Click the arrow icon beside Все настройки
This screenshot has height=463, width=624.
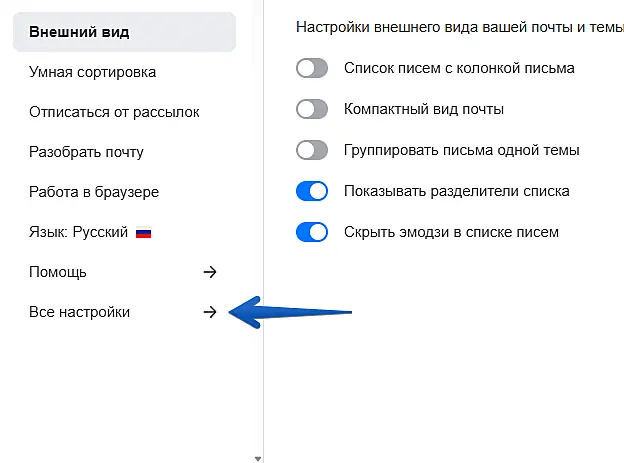210,312
